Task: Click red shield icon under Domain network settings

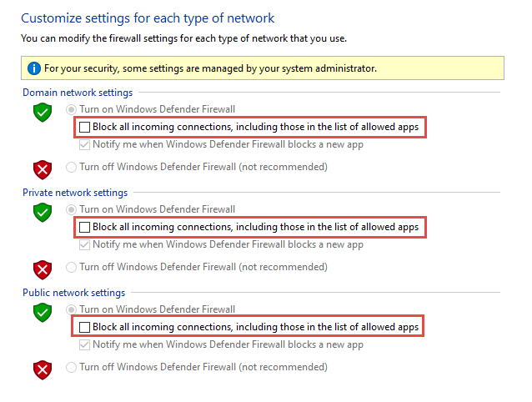Action: (x=42, y=169)
